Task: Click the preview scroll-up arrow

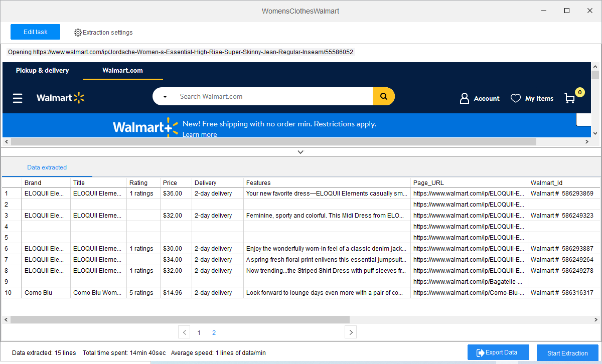Action: coord(595,66)
